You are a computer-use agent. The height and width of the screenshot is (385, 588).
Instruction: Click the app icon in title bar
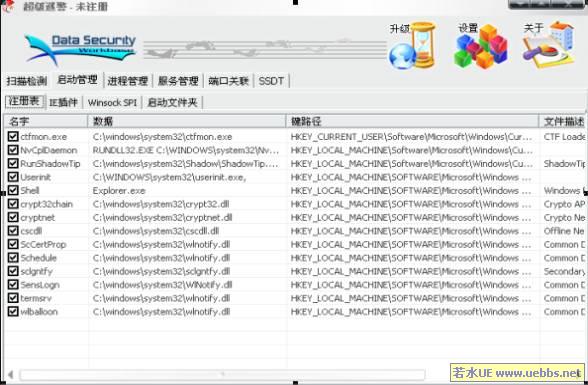(8, 6)
